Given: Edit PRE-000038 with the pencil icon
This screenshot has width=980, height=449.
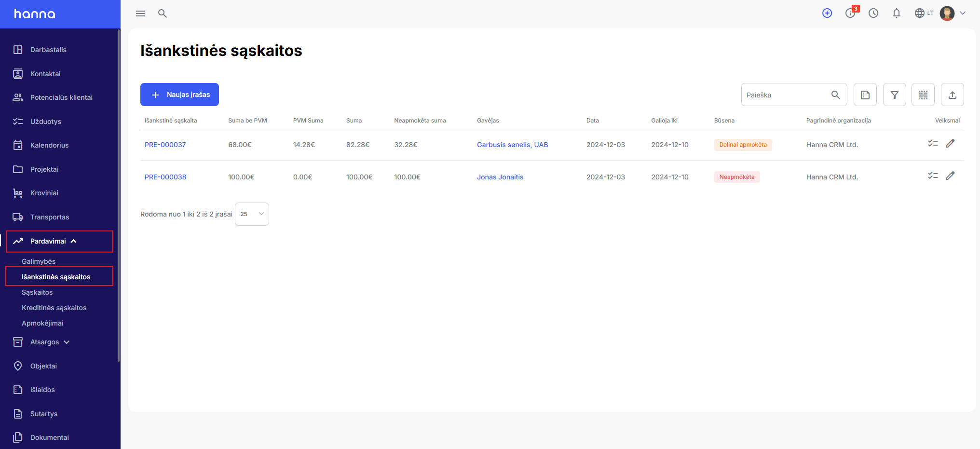Looking at the screenshot, I should [x=950, y=176].
